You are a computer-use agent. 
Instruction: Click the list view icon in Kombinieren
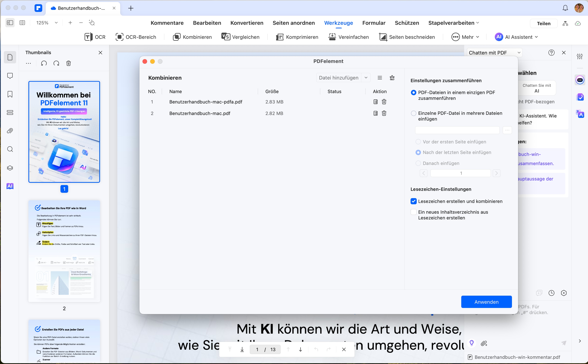pos(380,78)
